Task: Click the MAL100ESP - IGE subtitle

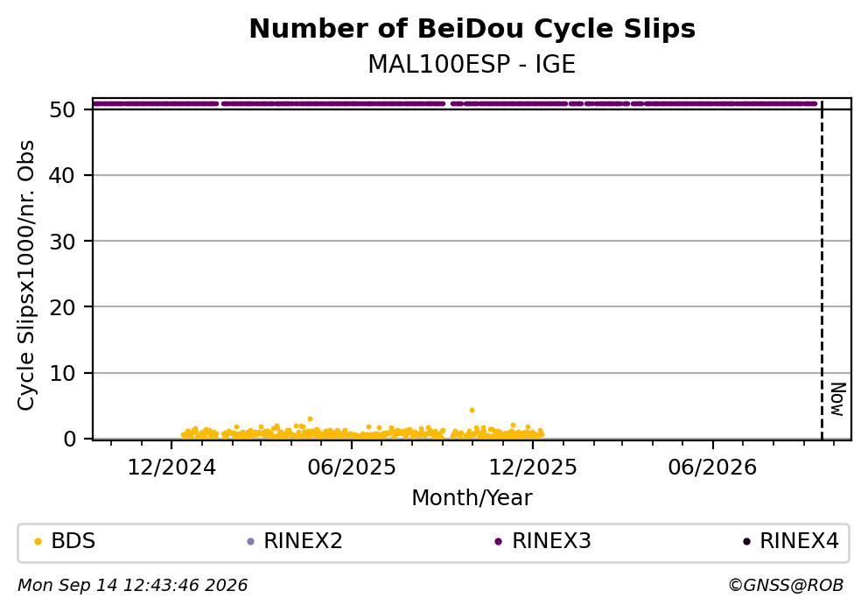Action: (x=472, y=64)
